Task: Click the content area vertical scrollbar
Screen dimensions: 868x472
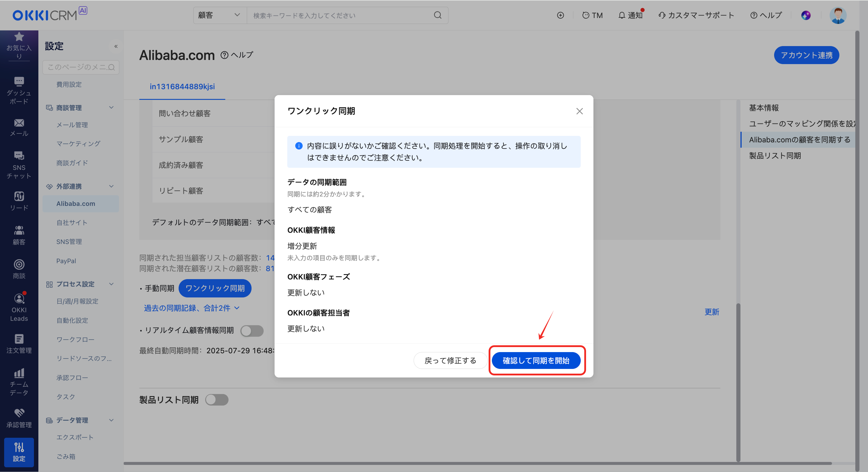Action: pos(738,383)
